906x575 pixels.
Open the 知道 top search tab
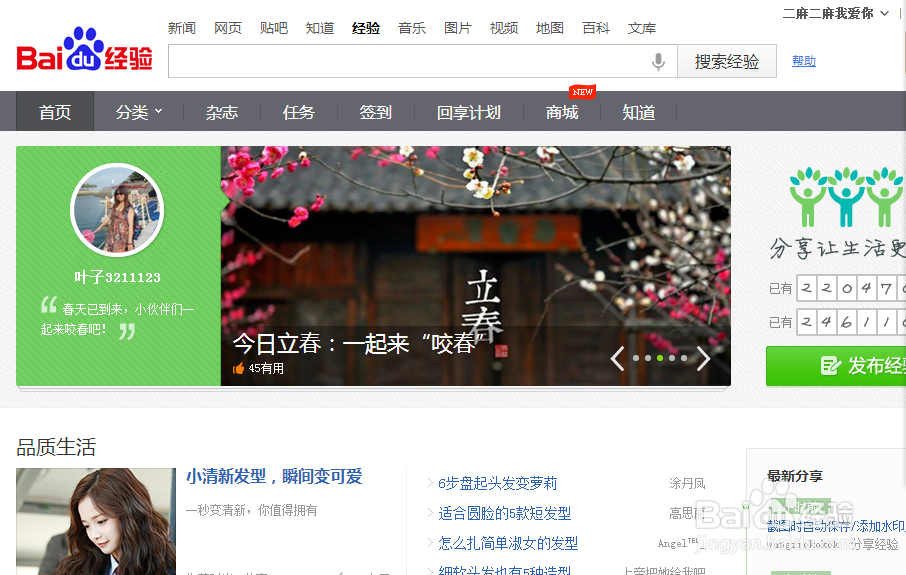pos(320,28)
